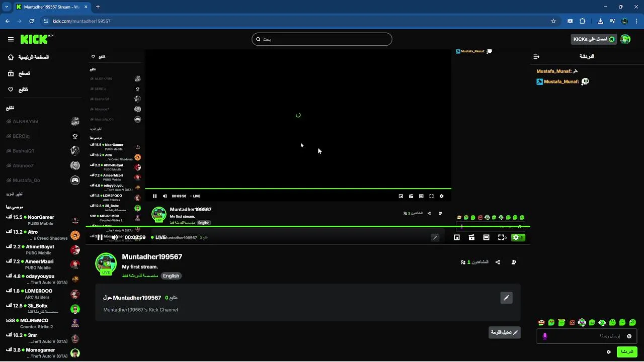Click the Get KICKs button
The width and height of the screenshot is (644, 362).
594,39
